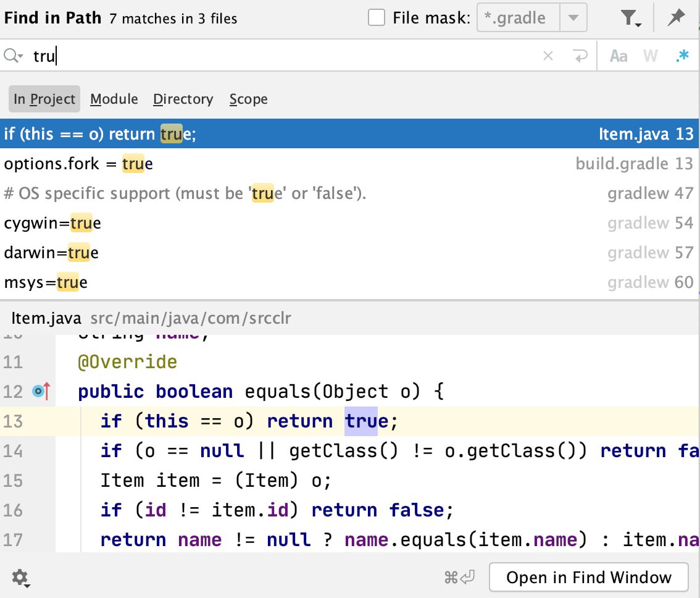The height and width of the screenshot is (598, 700).
Task: Switch to the Directory scope tab
Action: [183, 99]
